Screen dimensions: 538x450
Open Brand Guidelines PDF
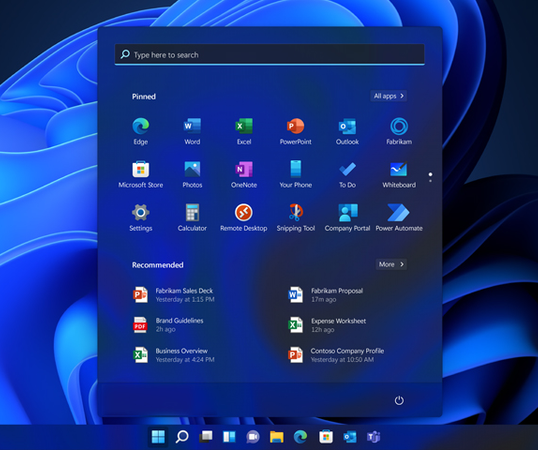[168, 325]
